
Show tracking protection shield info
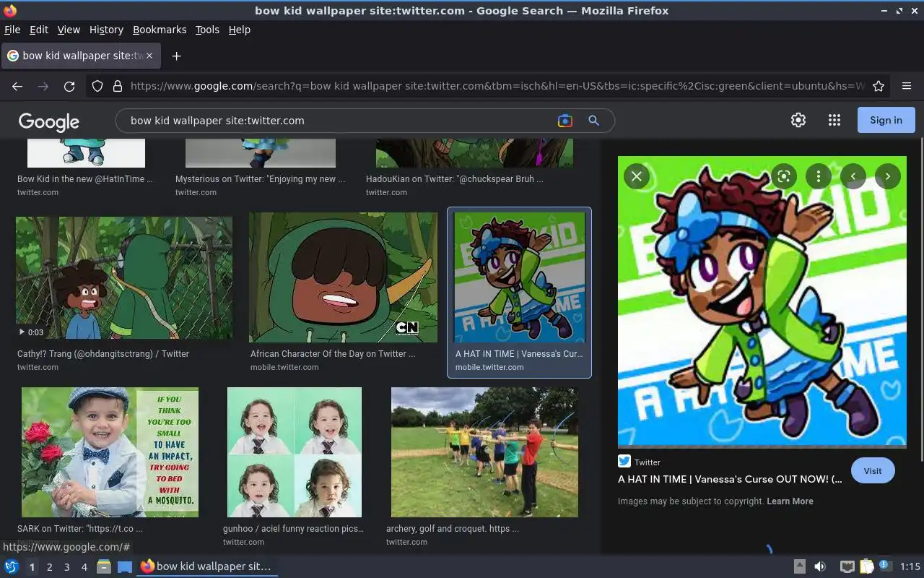(x=97, y=86)
